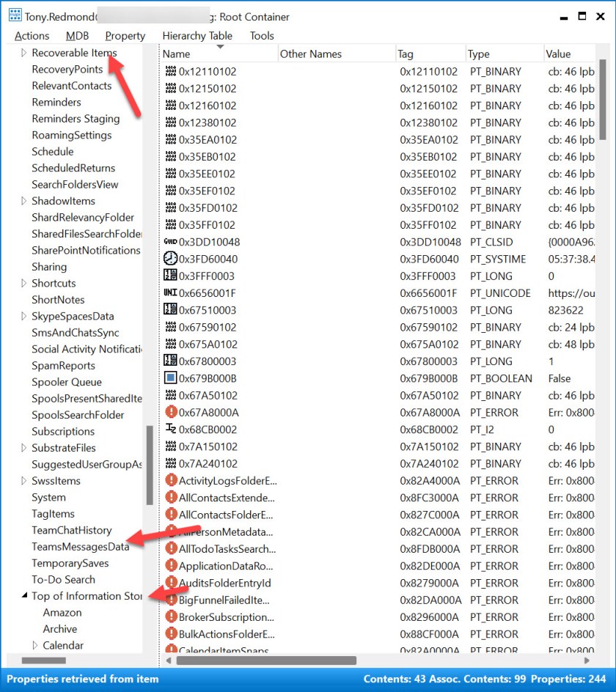Viewport: 616px width, 692px height.
Task: Select the To-Do Search folder
Action: point(63,579)
